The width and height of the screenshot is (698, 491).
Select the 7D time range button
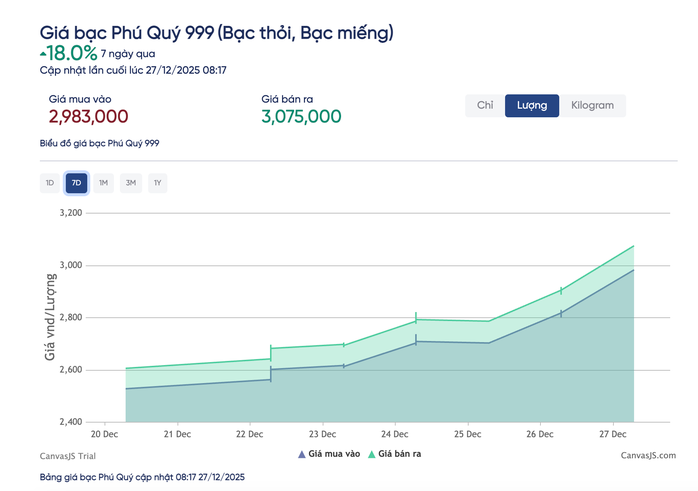coord(76,183)
